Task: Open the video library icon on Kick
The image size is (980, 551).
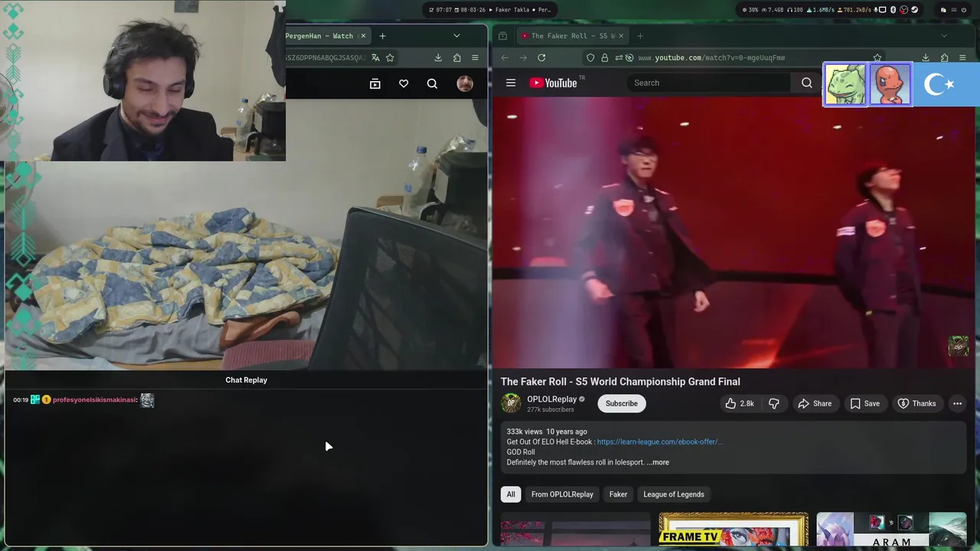Action: tap(375, 84)
